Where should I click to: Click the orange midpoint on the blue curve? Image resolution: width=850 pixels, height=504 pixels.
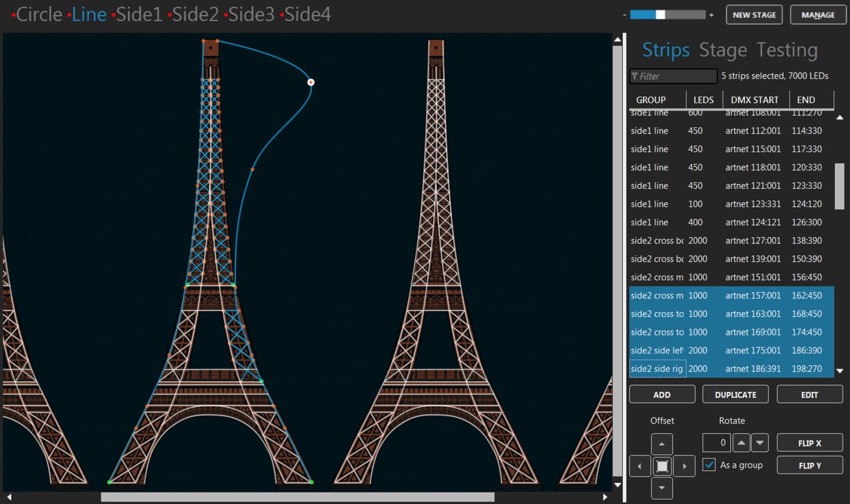click(252, 169)
